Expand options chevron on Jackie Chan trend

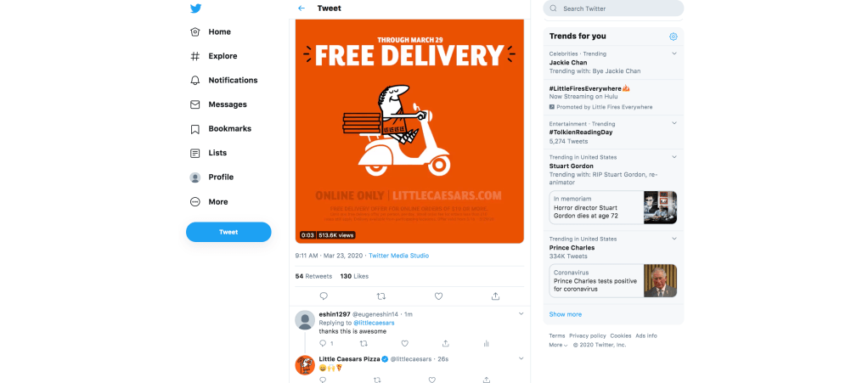(x=674, y=54)
